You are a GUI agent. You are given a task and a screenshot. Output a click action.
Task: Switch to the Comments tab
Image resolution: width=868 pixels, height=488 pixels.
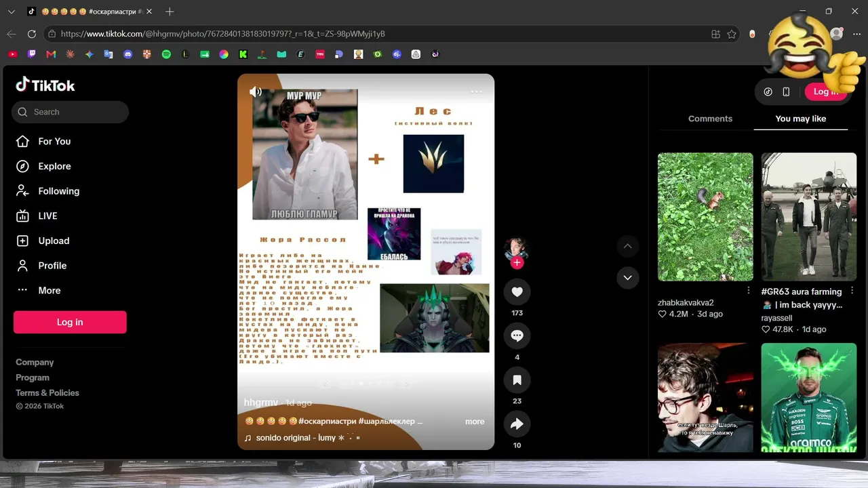[710, 119]
